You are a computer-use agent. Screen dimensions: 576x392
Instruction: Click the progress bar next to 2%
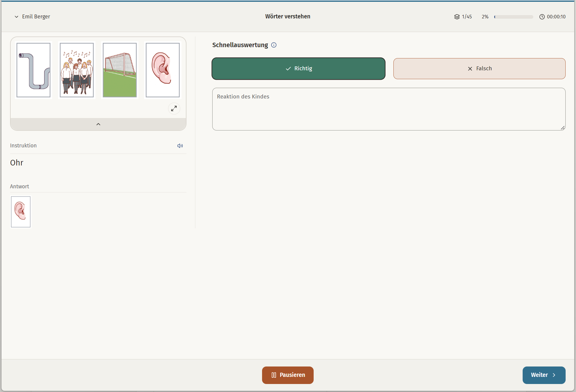click(x=513, y=17)
